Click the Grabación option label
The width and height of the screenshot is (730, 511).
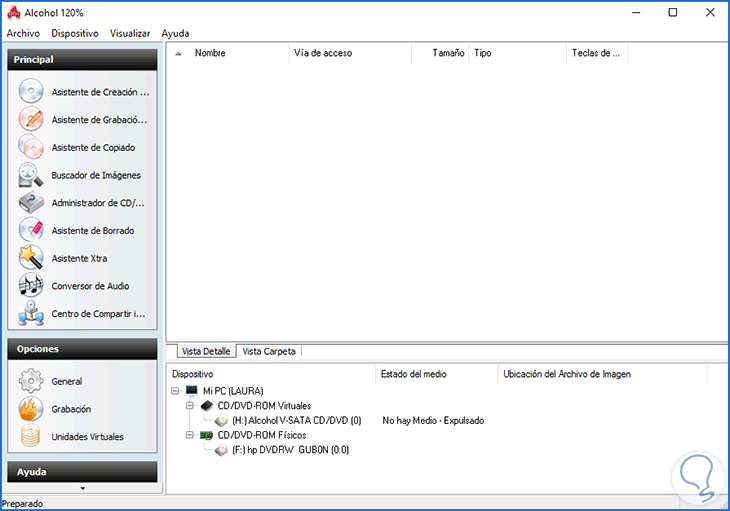click(x=71, y=409)
